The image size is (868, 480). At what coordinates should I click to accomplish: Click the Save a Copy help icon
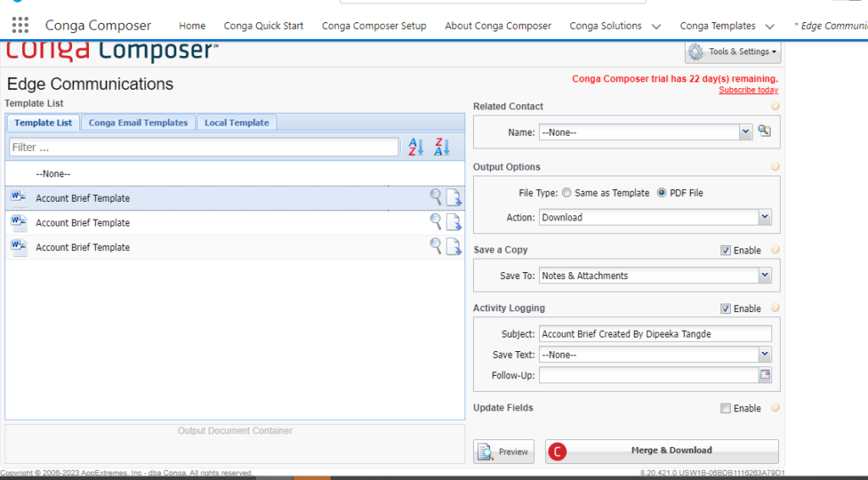(775, 249)
